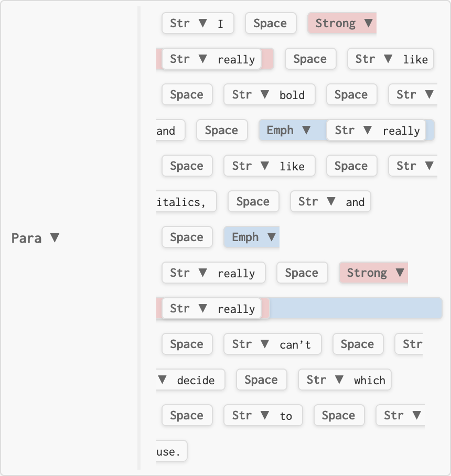Collapse the Para block triangle
Viewport: 451px width, 476px height.
coord(55,238)
